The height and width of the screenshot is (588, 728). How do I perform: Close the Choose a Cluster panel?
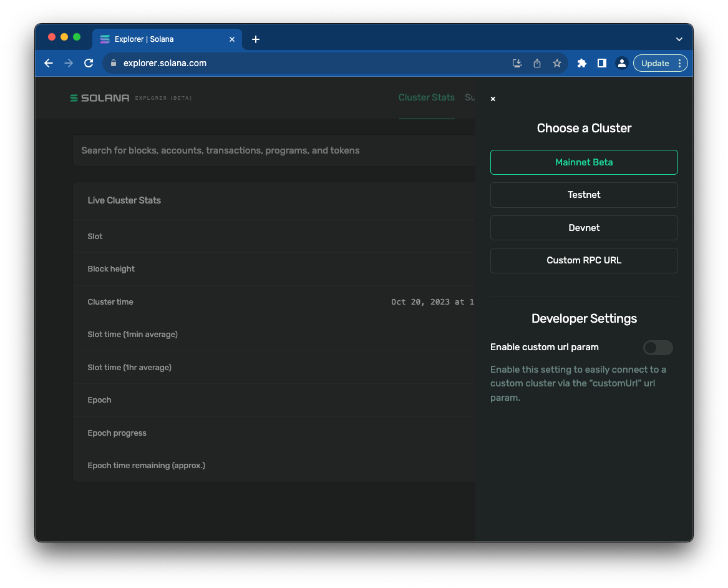tap(493, 99)
